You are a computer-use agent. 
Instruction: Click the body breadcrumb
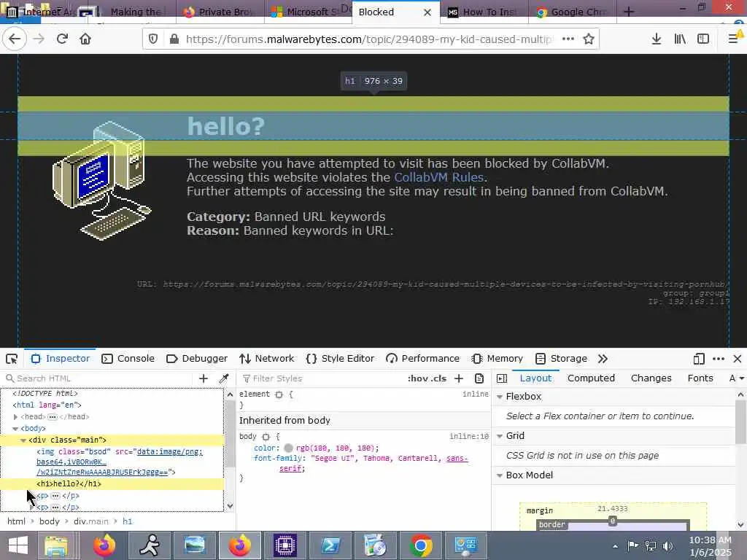[49, 521]
